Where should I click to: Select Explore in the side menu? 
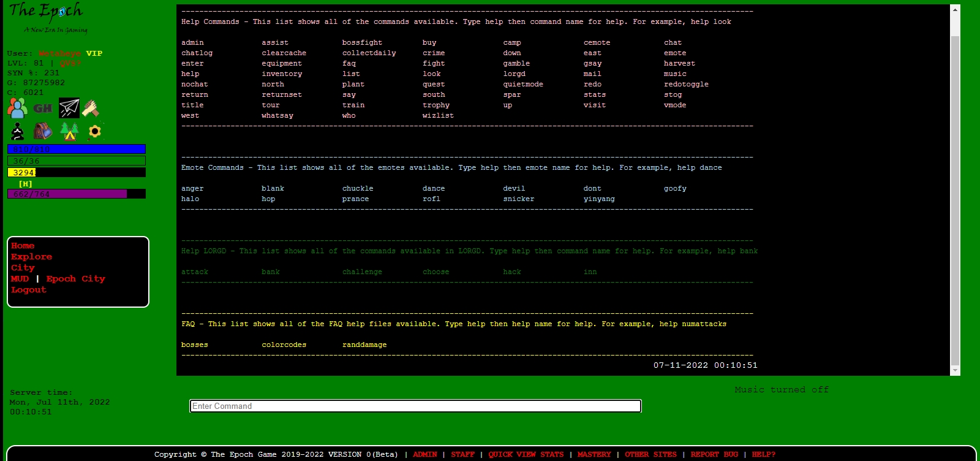click(x=31, y=257)
